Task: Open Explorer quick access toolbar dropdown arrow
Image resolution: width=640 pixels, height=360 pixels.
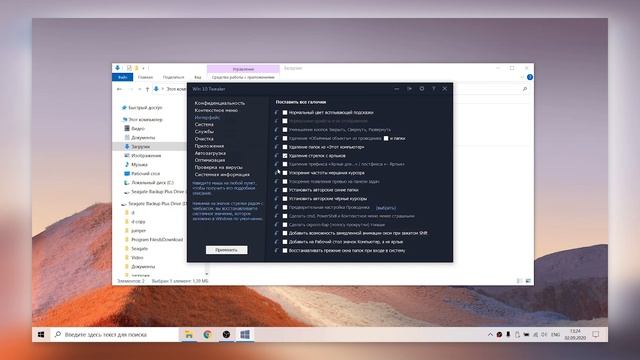Action: 143,68
